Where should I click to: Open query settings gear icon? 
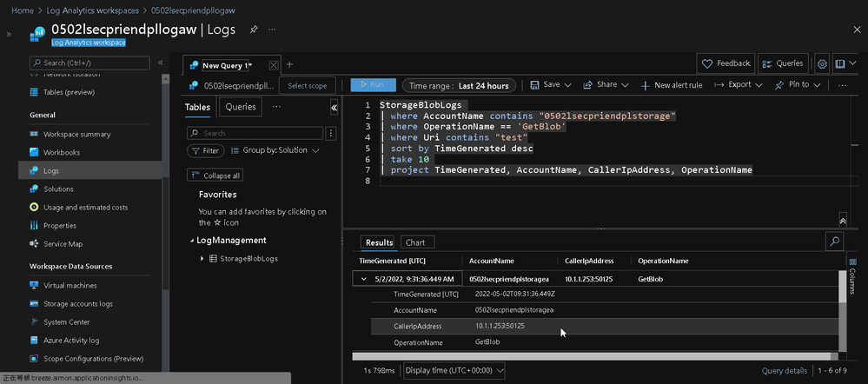(x=822, y=64)
